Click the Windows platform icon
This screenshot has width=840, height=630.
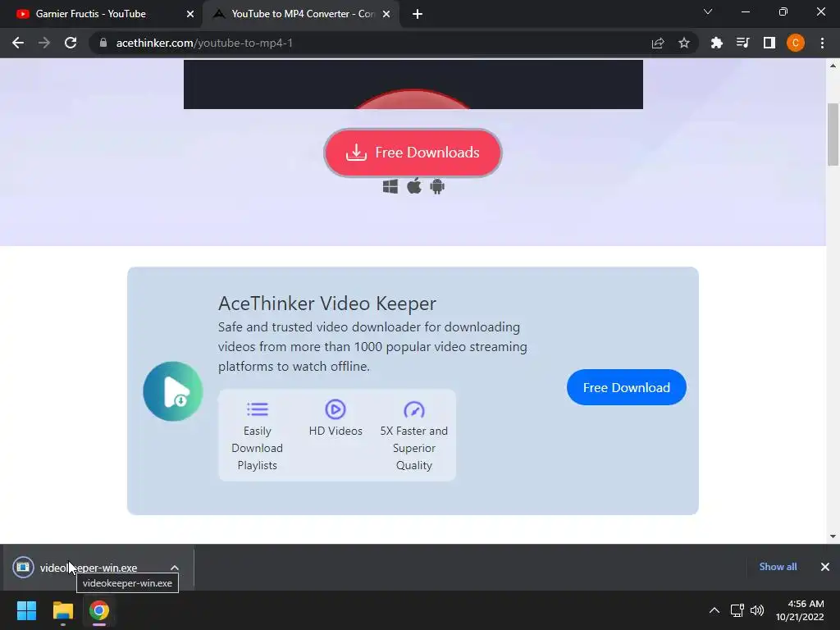point(390,186)
